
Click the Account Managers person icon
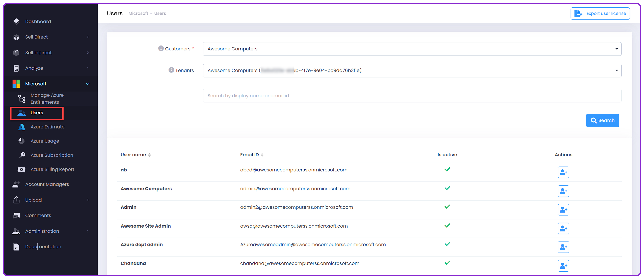(x=16, y=184)
